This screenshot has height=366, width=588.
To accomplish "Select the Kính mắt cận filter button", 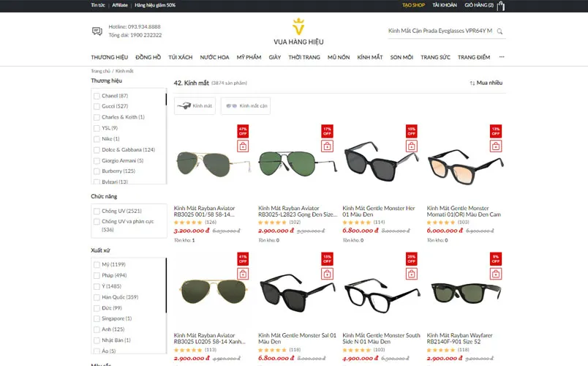I will pos(246,106).
